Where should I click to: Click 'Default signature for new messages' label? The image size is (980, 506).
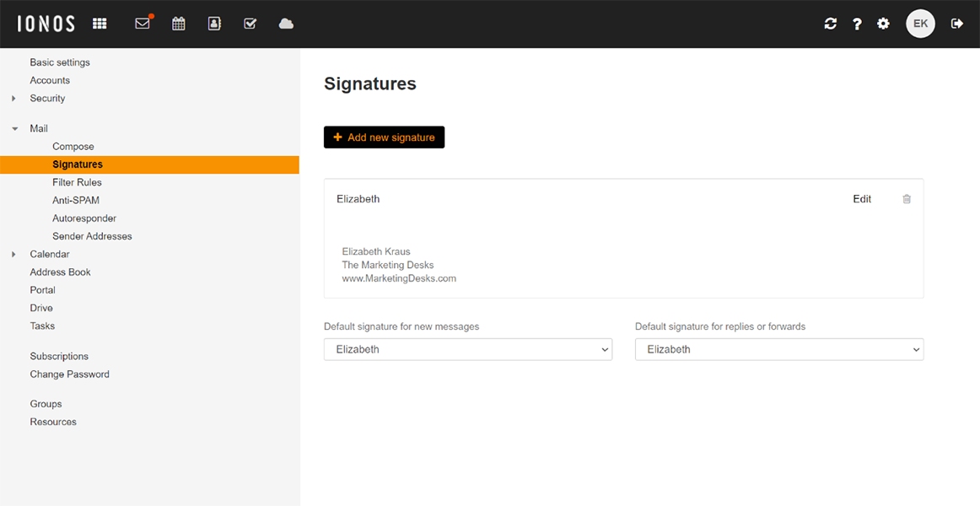[x=401, y=326]
